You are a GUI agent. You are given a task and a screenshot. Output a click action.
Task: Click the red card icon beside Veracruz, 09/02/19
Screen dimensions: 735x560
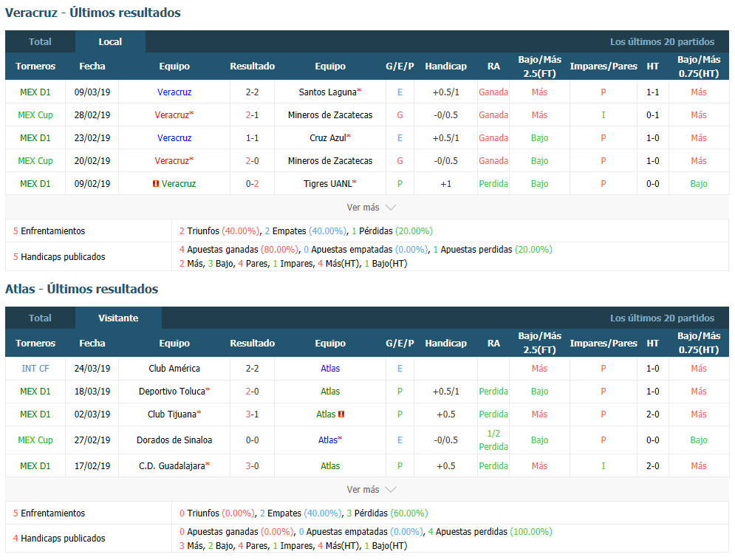coord(156,184)
